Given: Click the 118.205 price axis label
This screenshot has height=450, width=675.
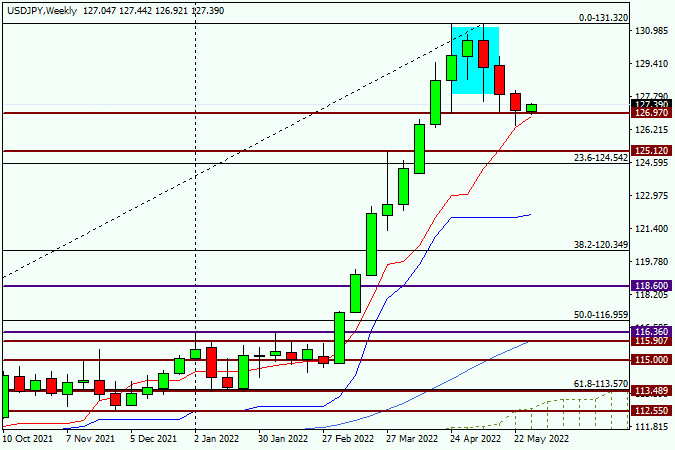Looking at the screenshot, I should 652,295.
